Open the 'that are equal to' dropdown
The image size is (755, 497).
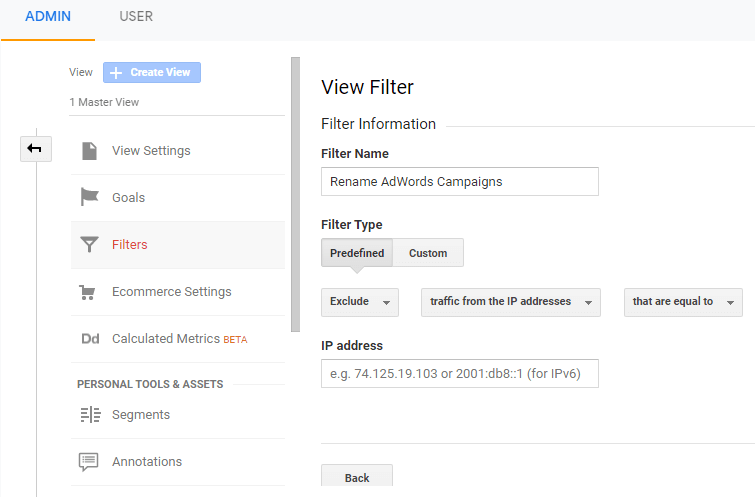click(x=684, y=302)
